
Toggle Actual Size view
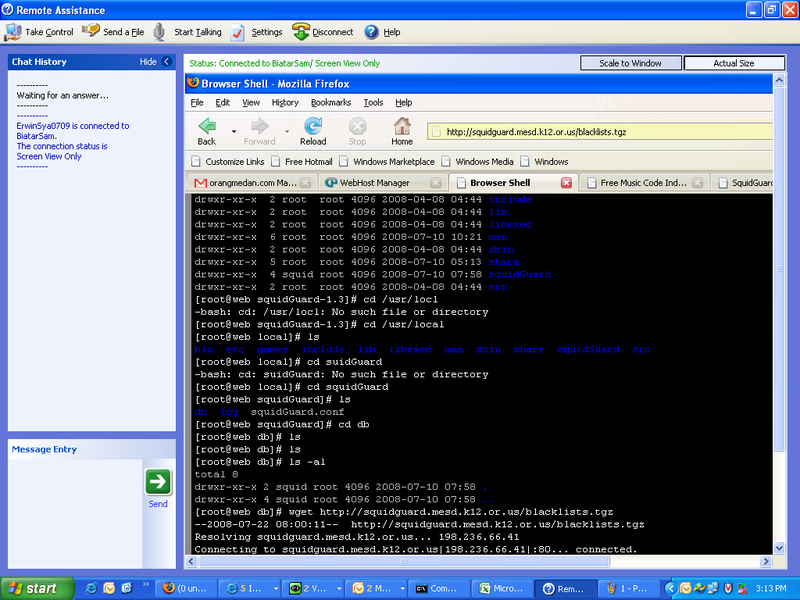point(733,63)
